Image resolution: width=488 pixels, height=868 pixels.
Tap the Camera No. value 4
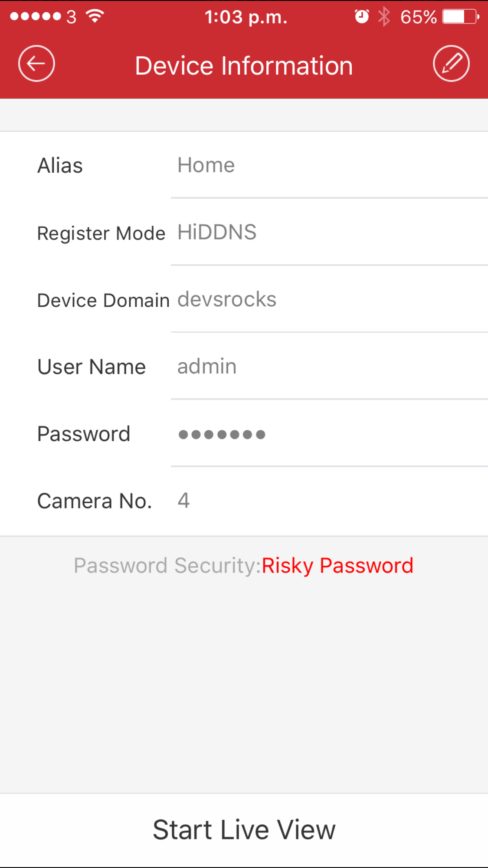coord(183,501)
